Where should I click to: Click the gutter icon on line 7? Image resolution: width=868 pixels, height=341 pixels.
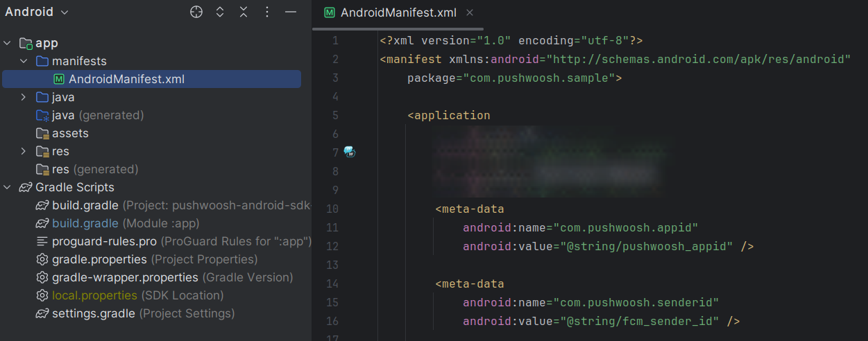click(x=350, y=152)
